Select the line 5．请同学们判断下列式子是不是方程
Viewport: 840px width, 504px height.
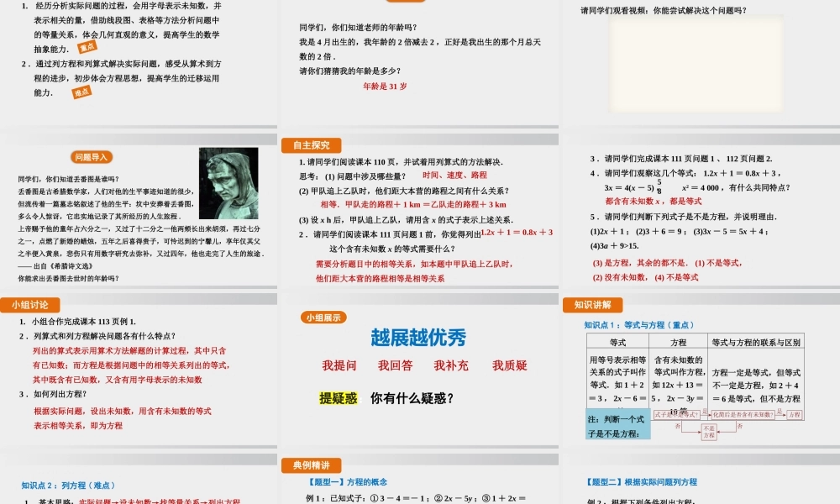pos(683,217)
